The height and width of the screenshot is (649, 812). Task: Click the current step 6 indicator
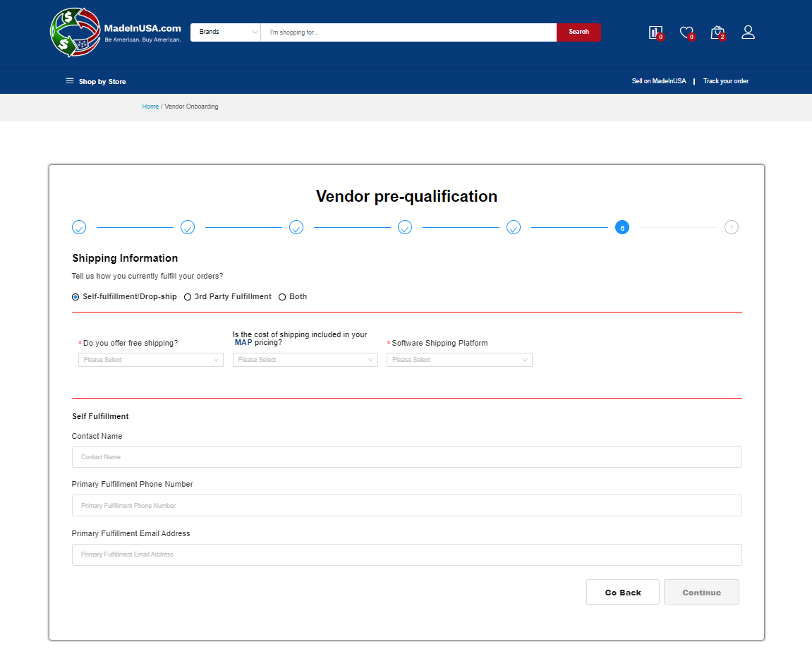[x=622, y=227]
